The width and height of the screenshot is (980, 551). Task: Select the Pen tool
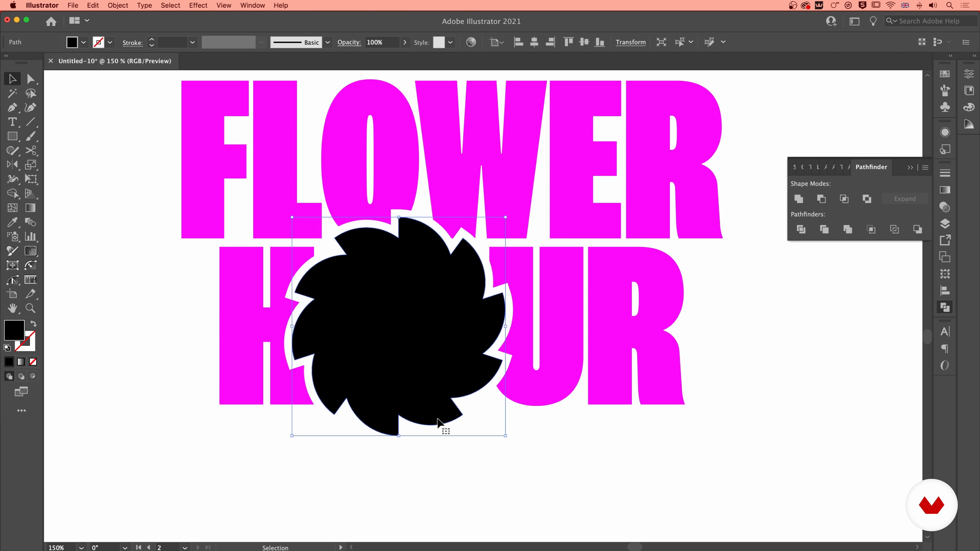click(12, 108)
